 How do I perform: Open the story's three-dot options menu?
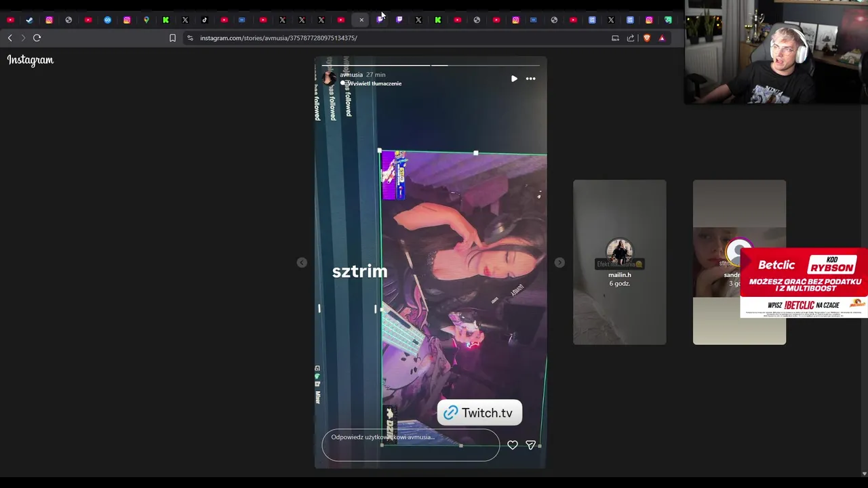(530, 79)
